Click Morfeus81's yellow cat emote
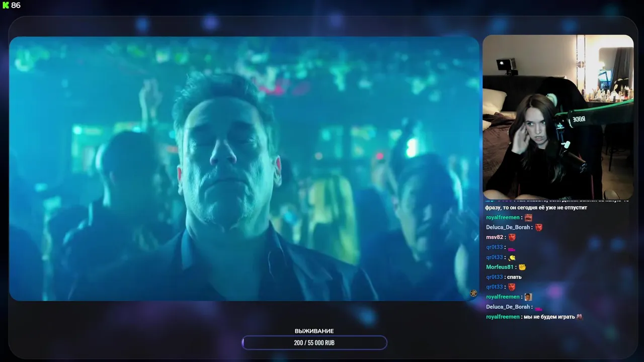The image size is (644, 362). [x=522, y=267]
